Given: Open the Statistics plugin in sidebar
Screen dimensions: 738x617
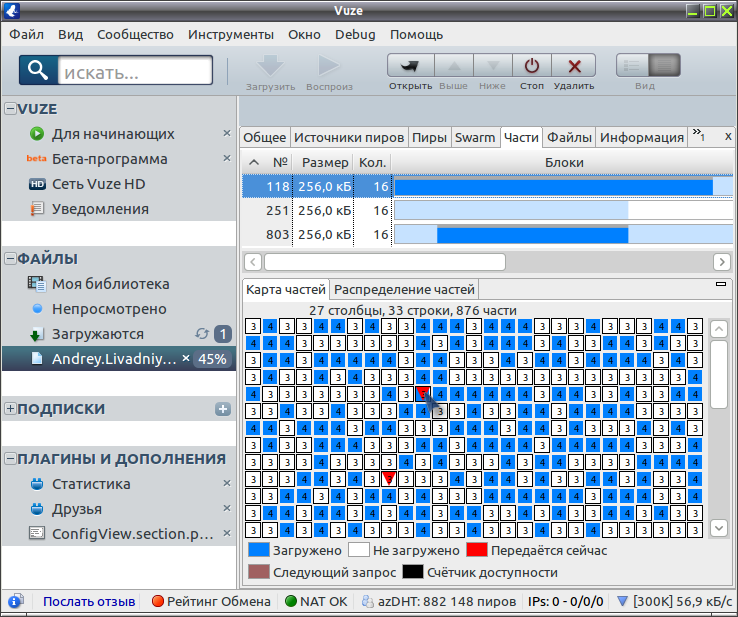Looking at the screenshot, I should coord(91,484).
